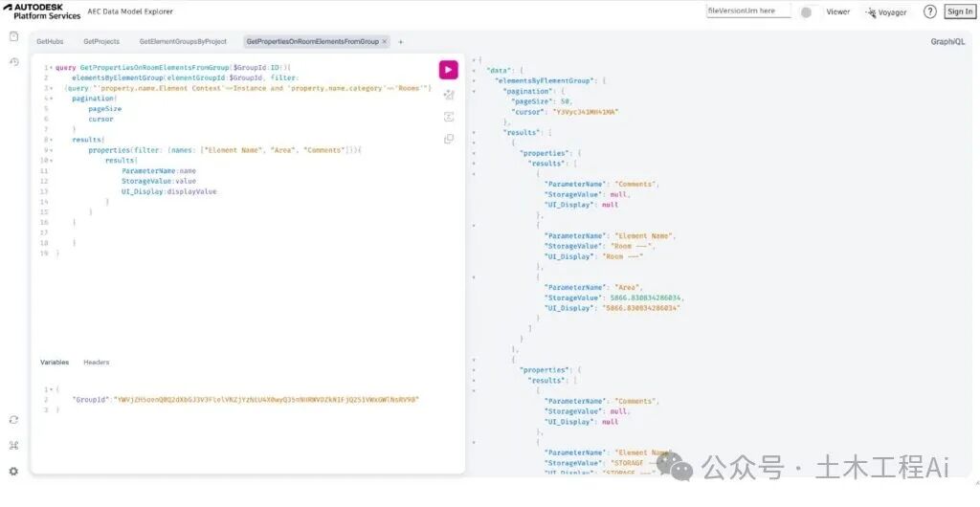Open the Variables editor tab
The width and height of the screenshot is (980, 507).
[x=55, y=363]
